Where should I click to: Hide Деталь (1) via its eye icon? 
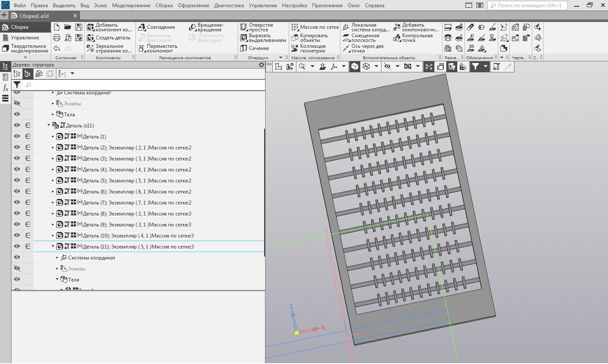point(17,136)
